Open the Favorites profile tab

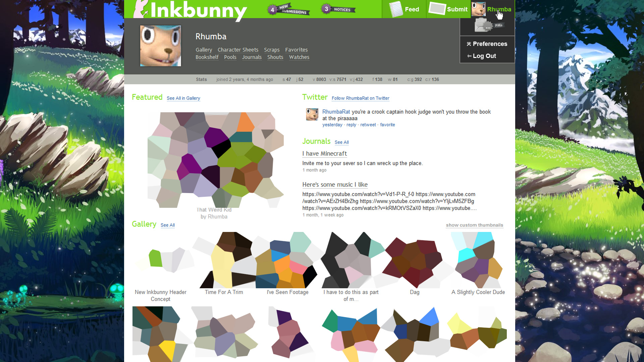pos(296,50)
